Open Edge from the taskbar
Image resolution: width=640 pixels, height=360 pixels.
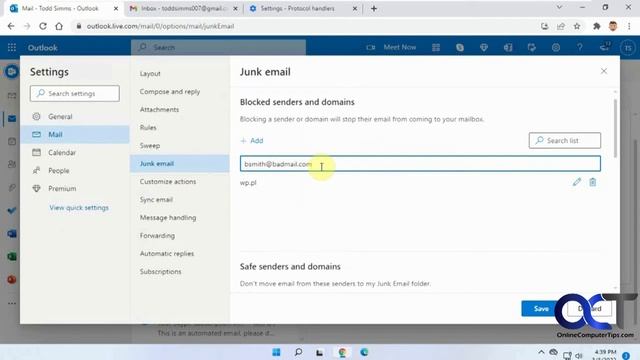click(364, 352)
